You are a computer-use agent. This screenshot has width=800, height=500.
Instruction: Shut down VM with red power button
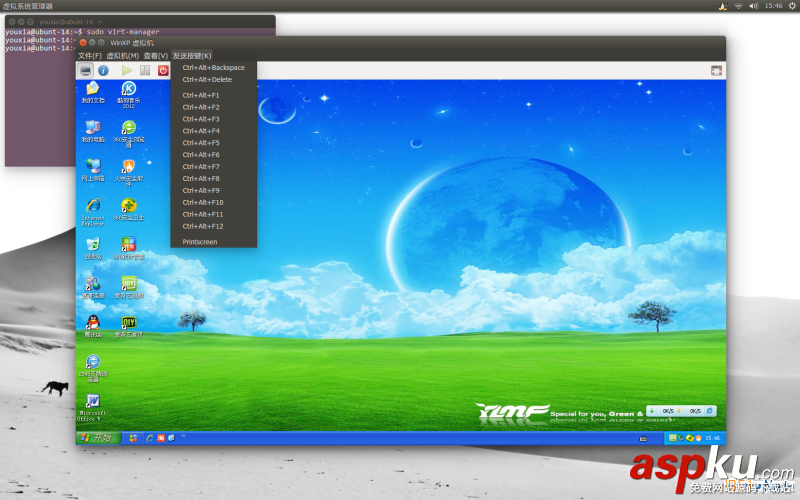coord(163,70)
